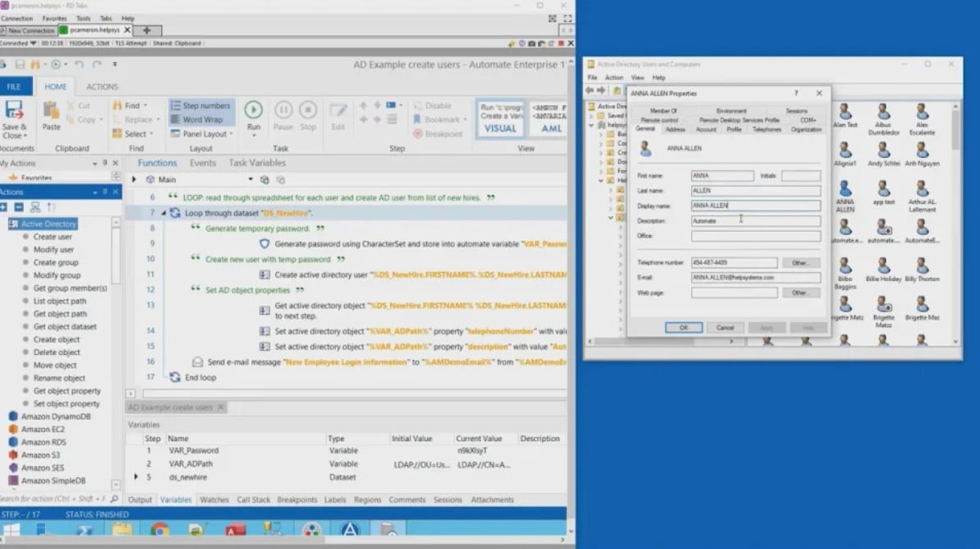Click the Stop task icon
Screen dimensions: 980x549
point(310,112)
